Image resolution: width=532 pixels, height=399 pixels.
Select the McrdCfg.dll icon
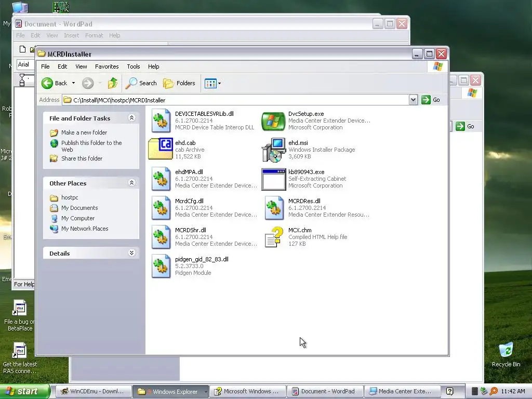(x=161, y=208)
